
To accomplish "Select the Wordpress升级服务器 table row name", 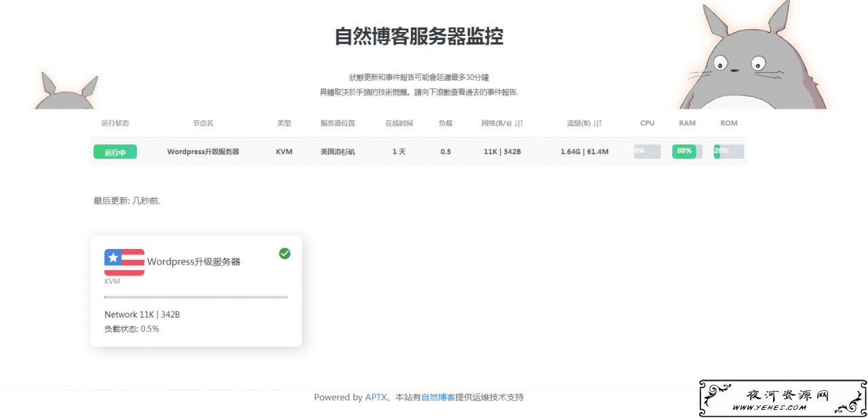I will [x=203, y=152].
